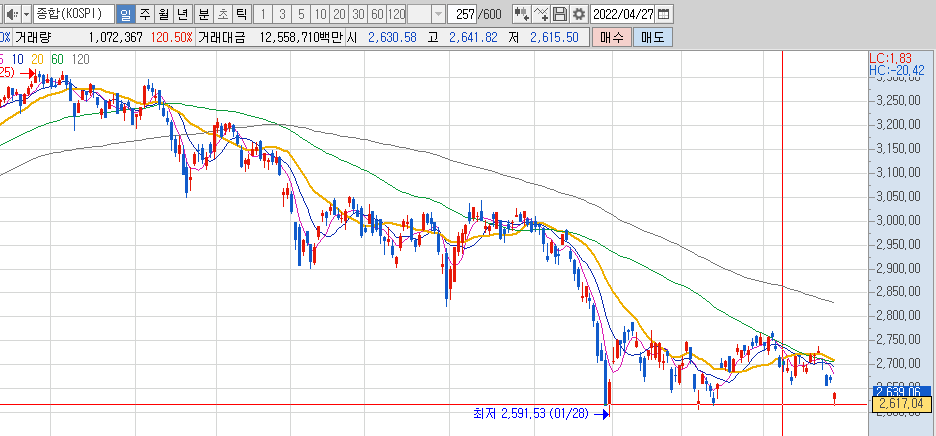The width and height of the screenshot is (936, 436).
Task: Select the 월 (monthly) chart period
Action: pos(164,13)
